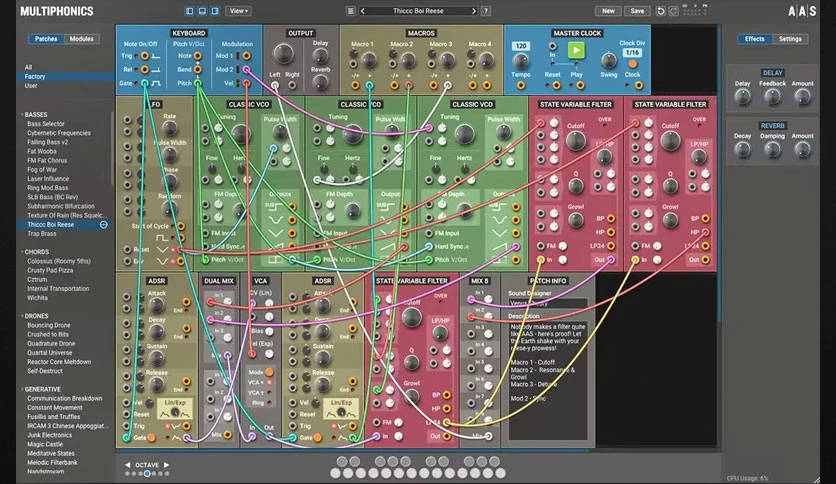Collapse the DRONES category

coord(36,316)
